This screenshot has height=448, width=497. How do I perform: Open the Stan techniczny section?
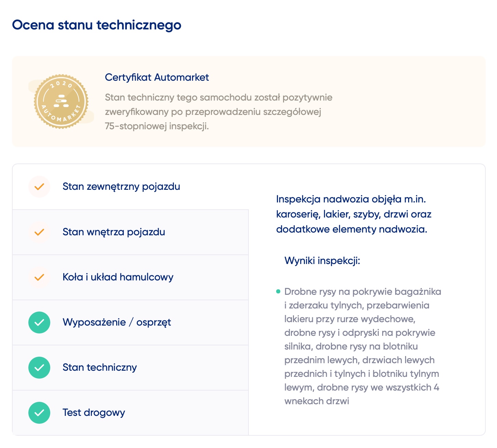click(x=131, y=368)
